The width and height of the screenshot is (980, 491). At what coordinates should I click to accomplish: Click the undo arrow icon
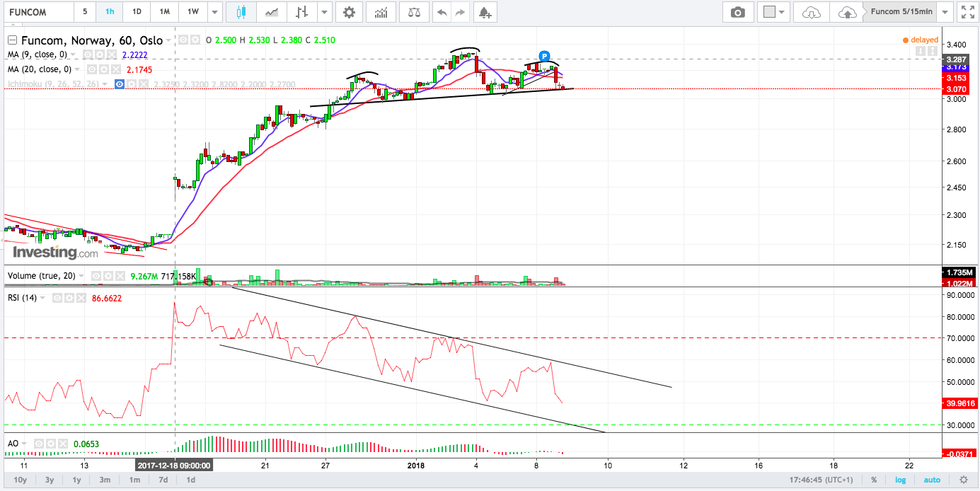click(x=442, y=12)
